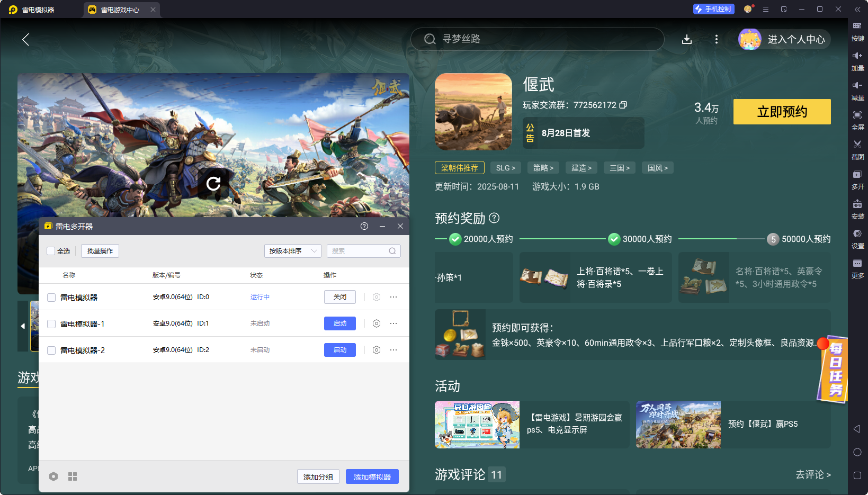Check the checkbox for 雷电模拟器-2

click(x=51, y=350)
